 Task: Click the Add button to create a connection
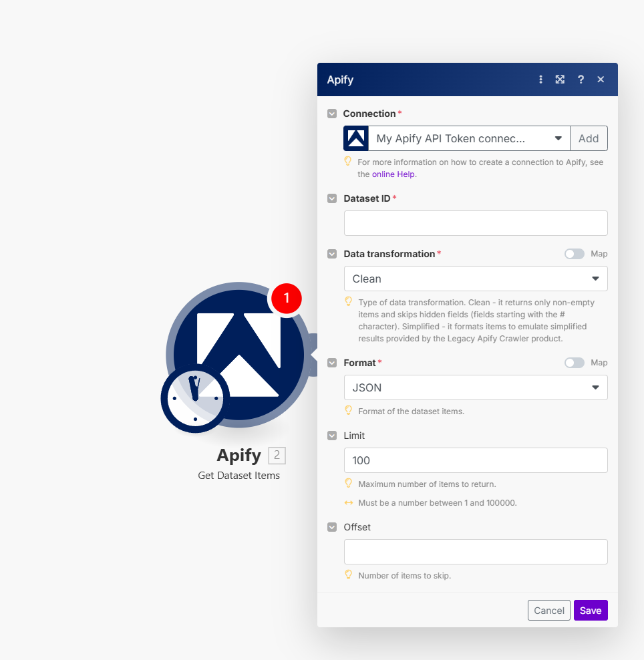(589, 138)
